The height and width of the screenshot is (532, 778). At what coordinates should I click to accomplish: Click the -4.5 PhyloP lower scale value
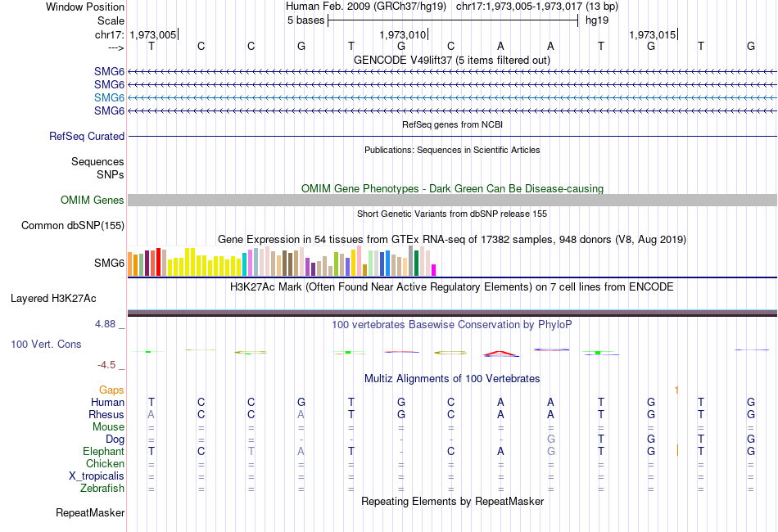pos(106,365)
